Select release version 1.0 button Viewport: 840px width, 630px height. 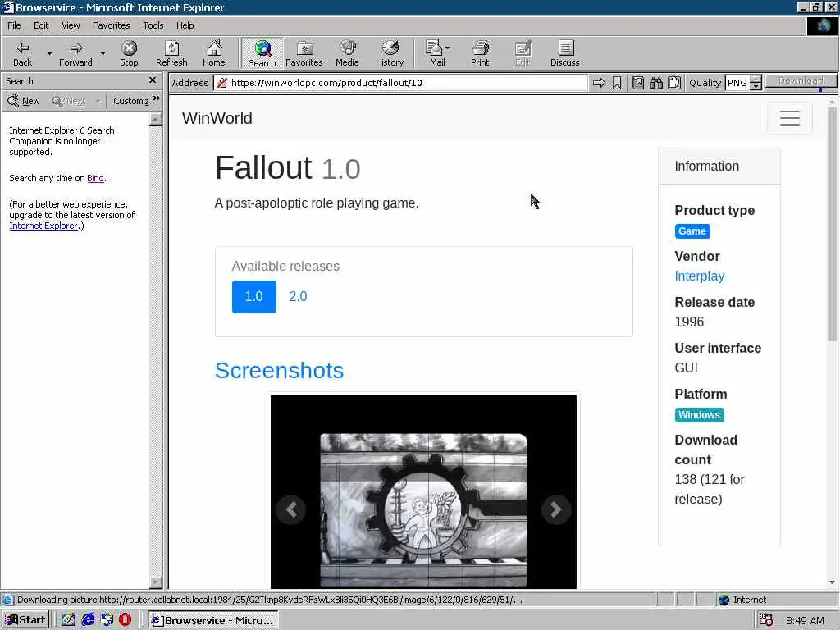254,296
